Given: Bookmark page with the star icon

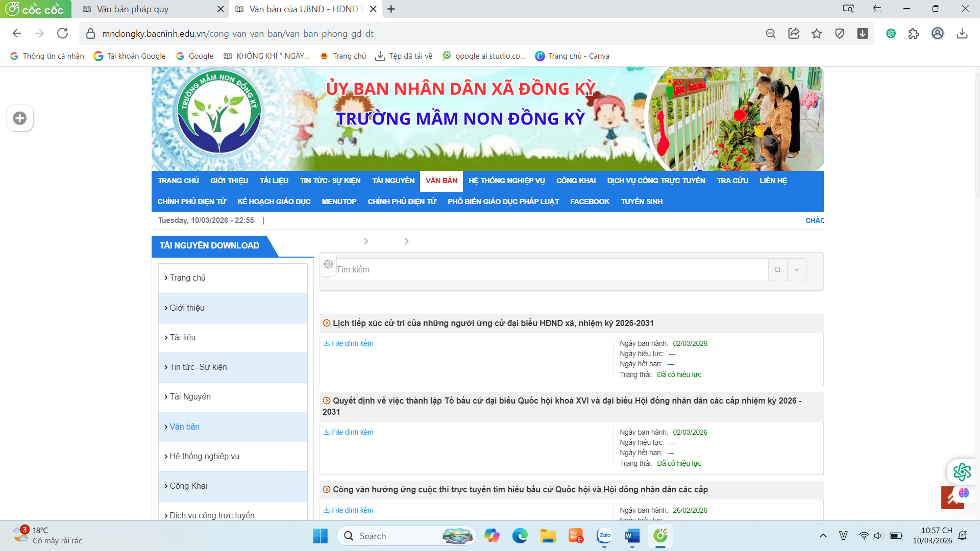Looking at the screenshot, I should [x=817, y=34].
